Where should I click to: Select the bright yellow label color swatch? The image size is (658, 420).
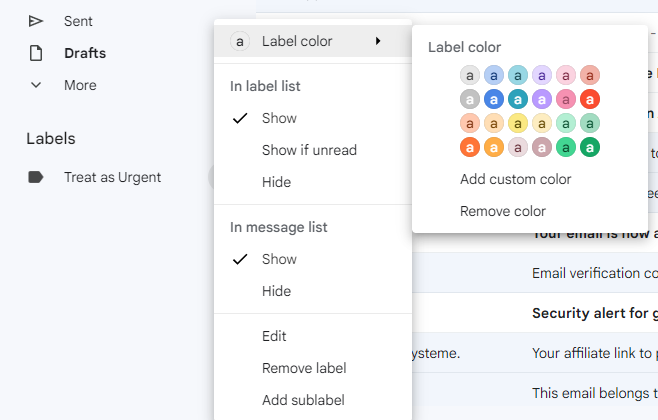point(518,123)
